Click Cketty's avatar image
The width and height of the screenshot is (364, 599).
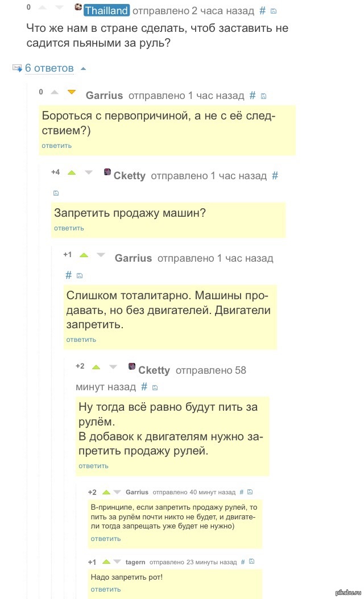[108, 172]
